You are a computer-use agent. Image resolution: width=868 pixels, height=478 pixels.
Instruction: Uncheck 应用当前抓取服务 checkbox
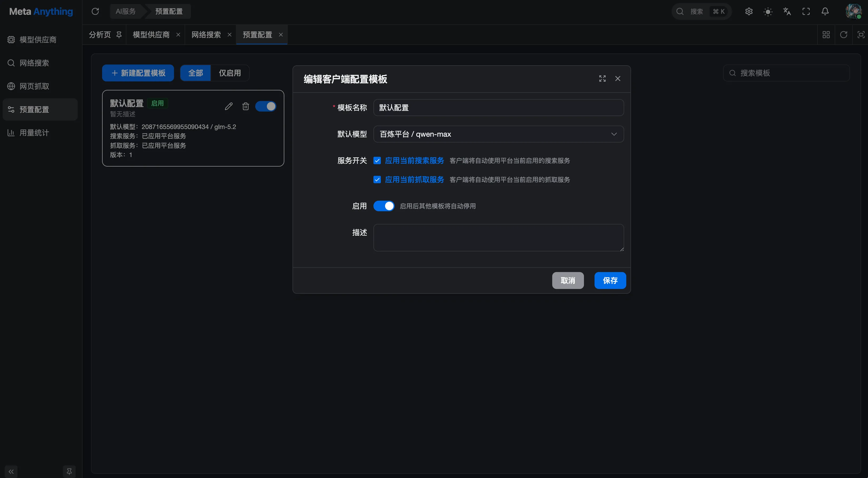(x=377, y=180)
